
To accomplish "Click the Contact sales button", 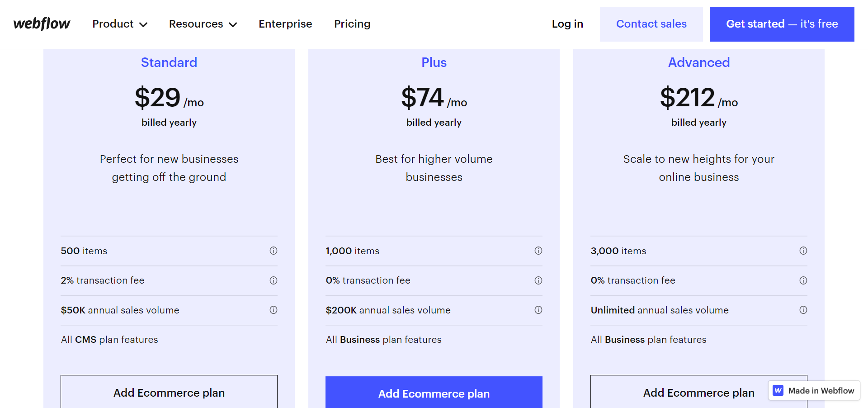I will (651, 24).
